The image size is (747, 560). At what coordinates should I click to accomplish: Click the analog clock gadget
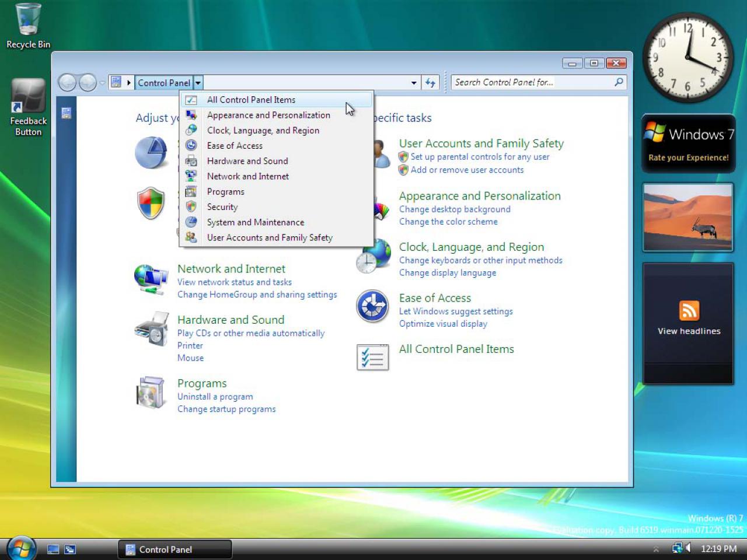[x=688, y=57]
